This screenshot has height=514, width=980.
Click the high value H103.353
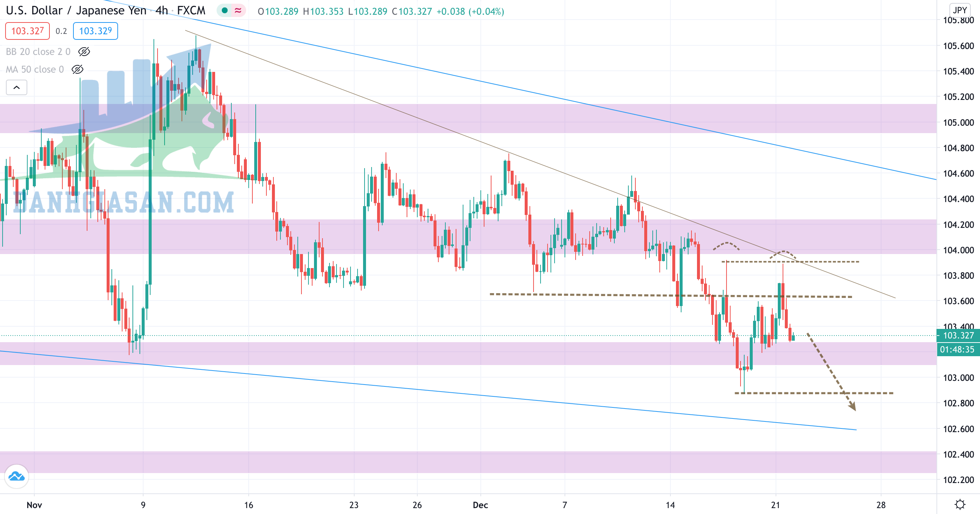pyautogui.click(x=323, y=11)
